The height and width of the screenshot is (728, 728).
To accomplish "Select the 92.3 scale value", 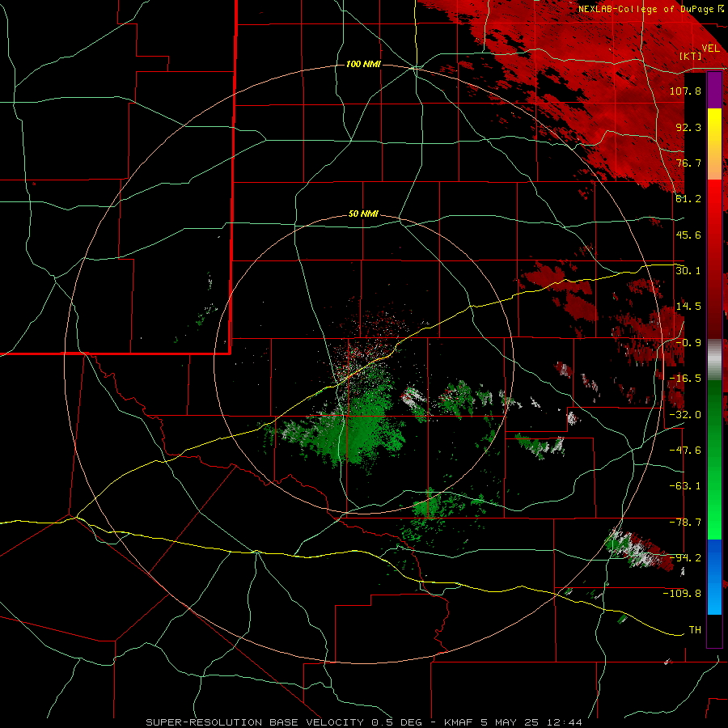I will pyautogui.click(x=688, y=127).
